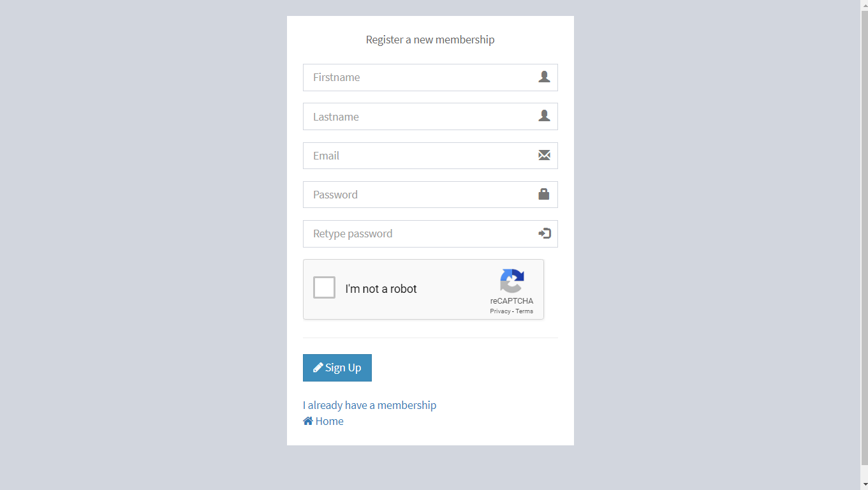Click the pencil icon on the Sign Up button
The width and height of the screenshot is (868, 490).
click(318, 367)
